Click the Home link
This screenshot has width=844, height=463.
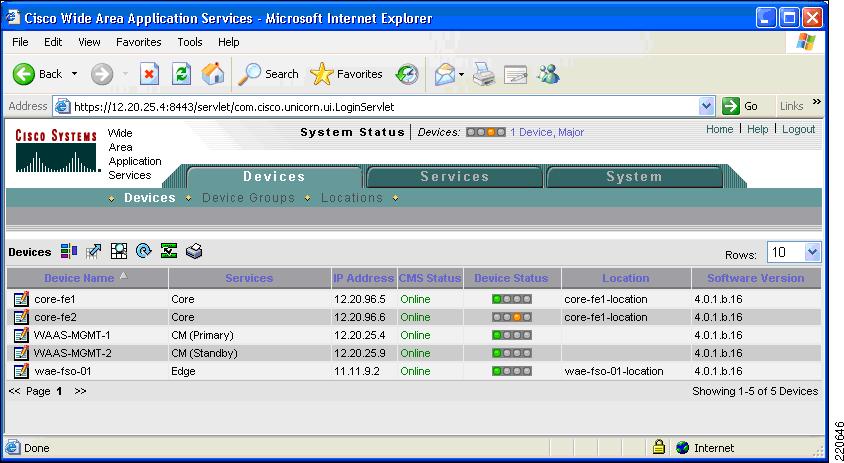[720, 129]
